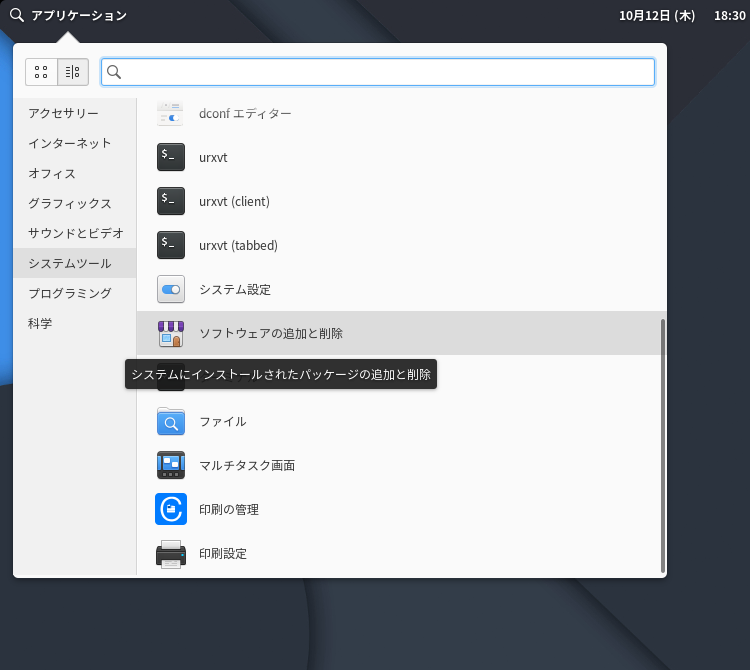Launch urxvt (client) terminal icon
This screenshot has height=670, width=750.
tap(171, 201)
